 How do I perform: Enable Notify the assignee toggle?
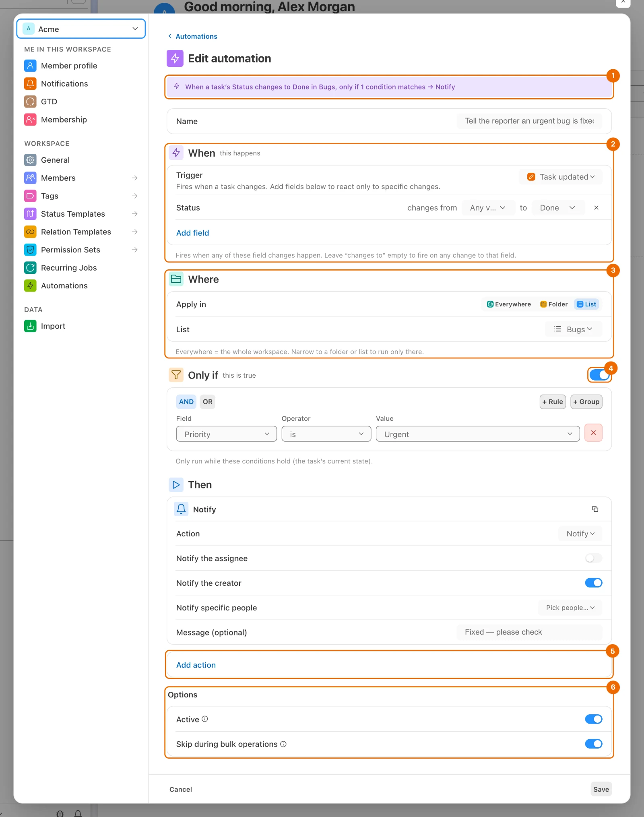(594, 558)
